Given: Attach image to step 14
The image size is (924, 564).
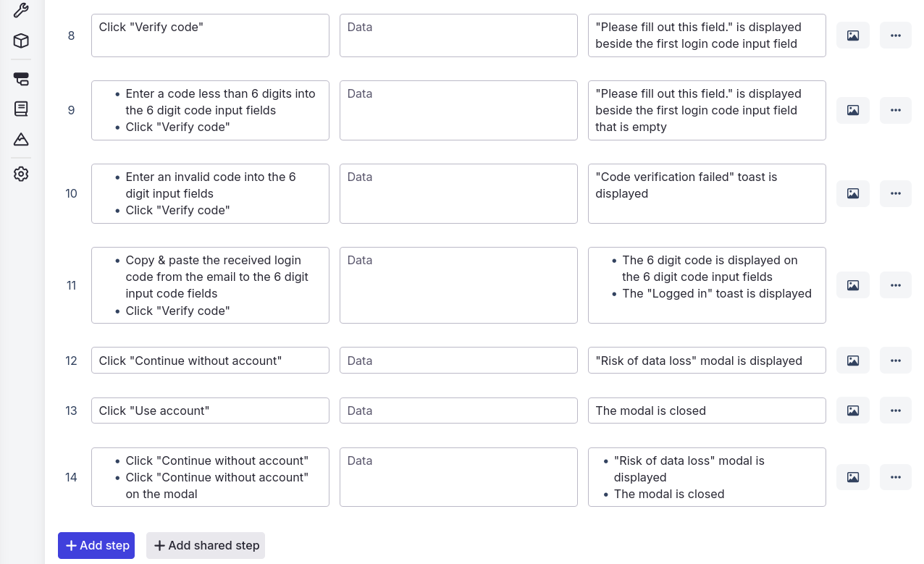Looking at the screenshot, I should coord(853,477).
